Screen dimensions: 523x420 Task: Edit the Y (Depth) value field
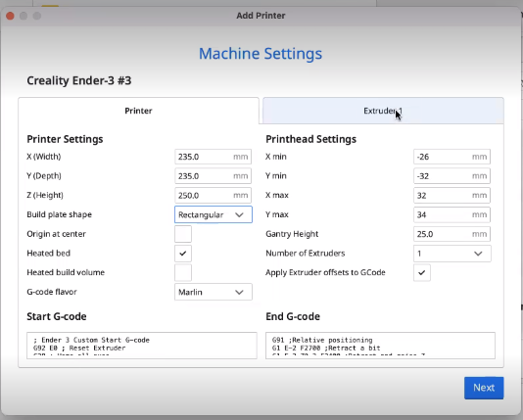213,176
